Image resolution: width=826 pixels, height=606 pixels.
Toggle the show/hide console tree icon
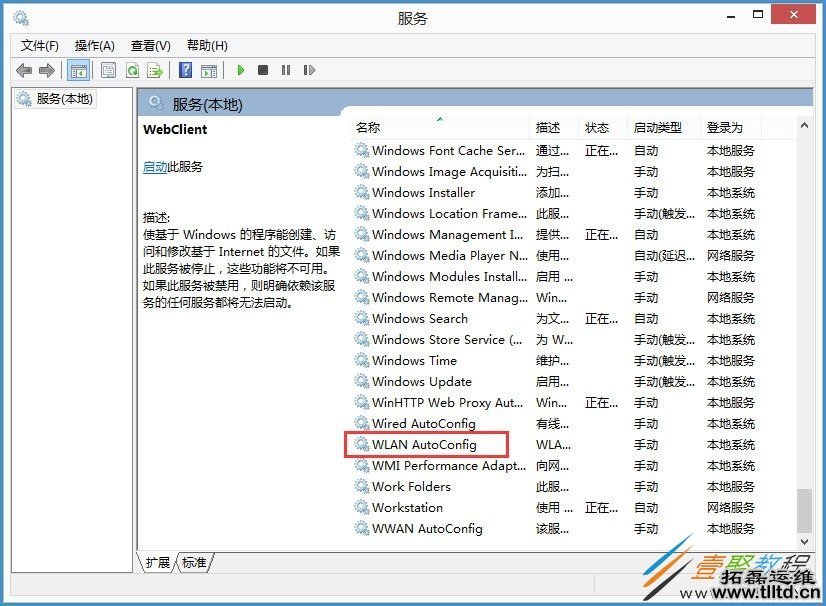tap(78, 70)
